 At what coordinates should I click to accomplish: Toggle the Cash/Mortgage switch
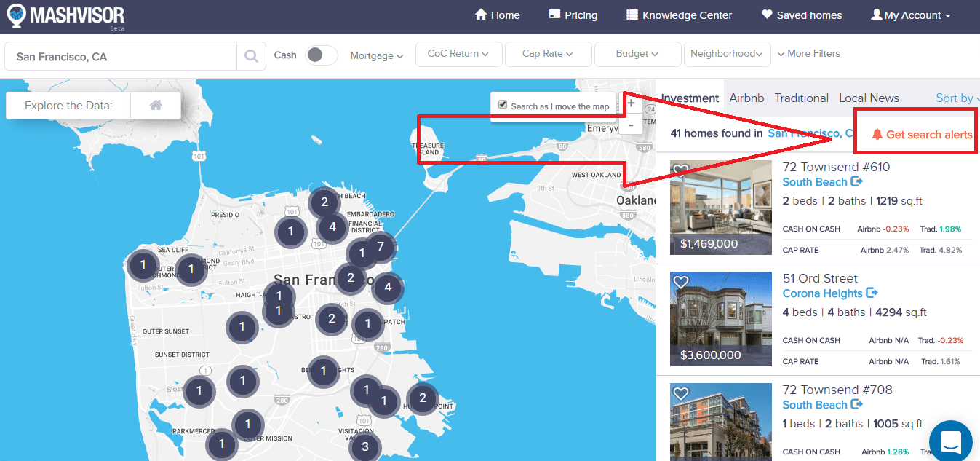pyautogui.click(x=321, y=55)
